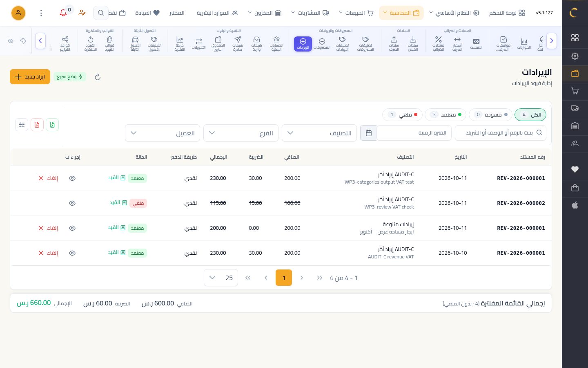Screen dimensions: 588x368
Task: Click the الفترة الزمنية date range field
Action: click(x=414, y=133)
